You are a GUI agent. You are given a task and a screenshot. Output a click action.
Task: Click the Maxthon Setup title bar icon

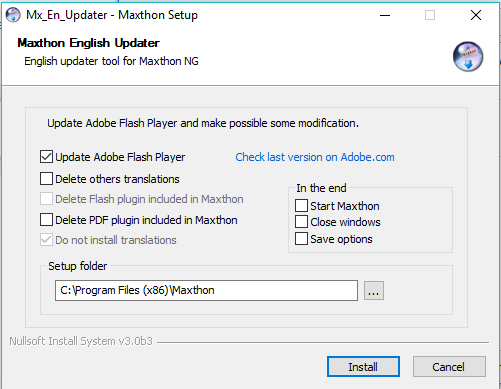[x=13, y=15]
